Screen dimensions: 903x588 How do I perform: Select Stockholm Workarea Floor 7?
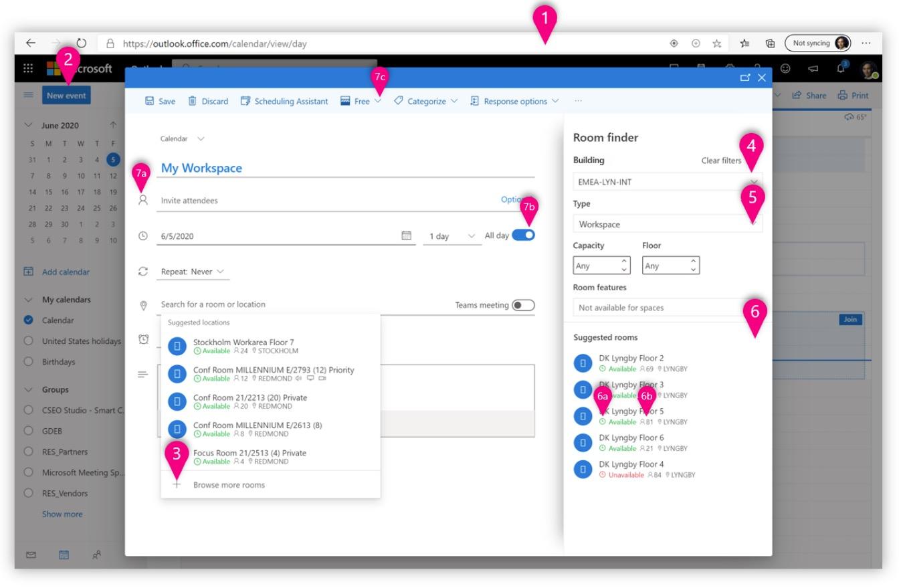pos(271,347)
